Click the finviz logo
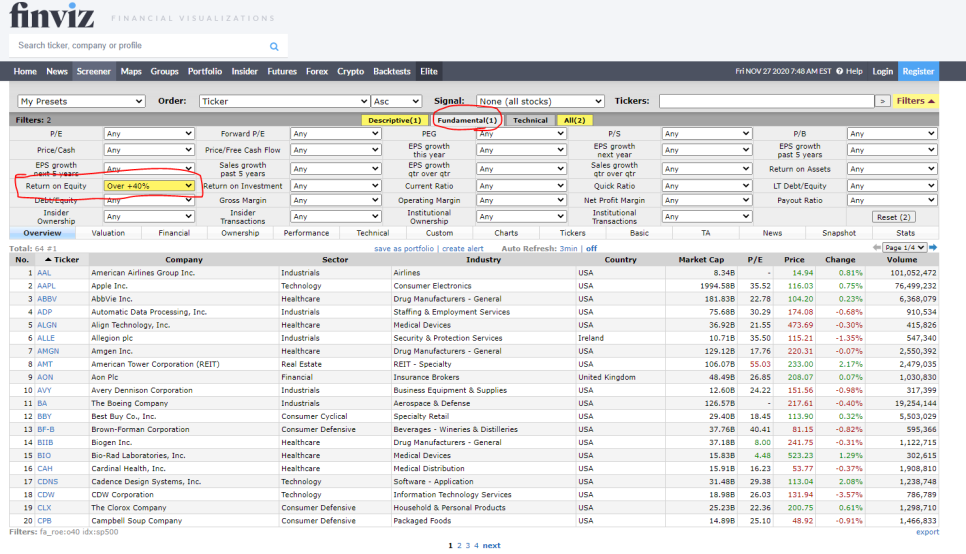The height and width of the screenshot is (554, 966). click(x=52, y=15)
